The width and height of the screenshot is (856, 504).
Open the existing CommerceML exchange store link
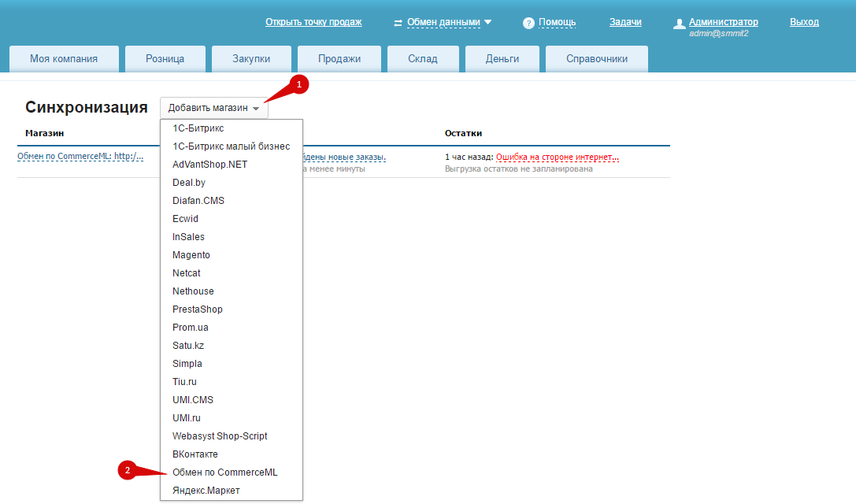[80, 157]
